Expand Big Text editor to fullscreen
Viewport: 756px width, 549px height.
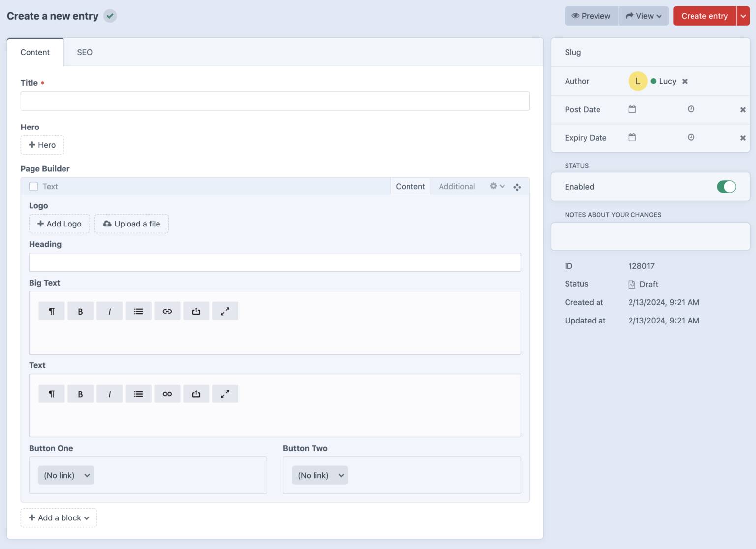[x=225, y=311]
